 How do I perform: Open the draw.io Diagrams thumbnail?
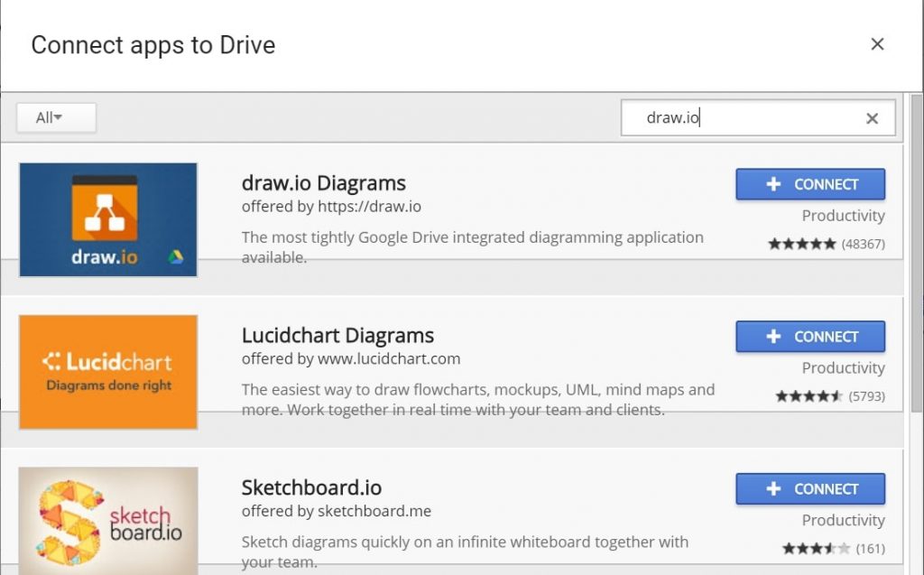(x=108, y=220)
